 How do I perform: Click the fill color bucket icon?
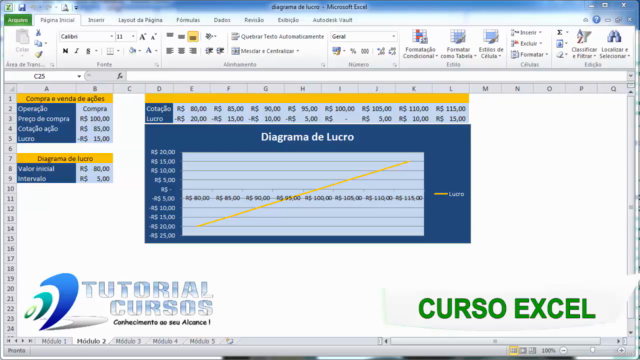132,51
